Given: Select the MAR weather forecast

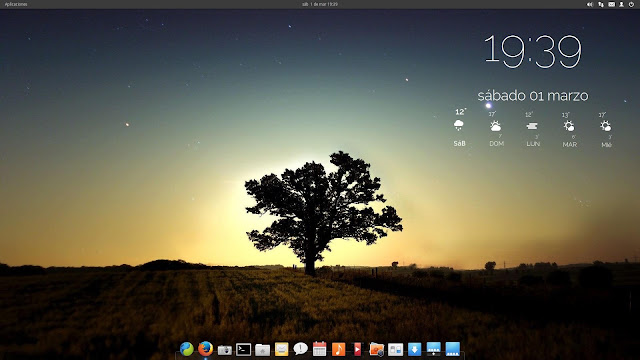Looking at the screenshot, I should (x=569, y=129).
